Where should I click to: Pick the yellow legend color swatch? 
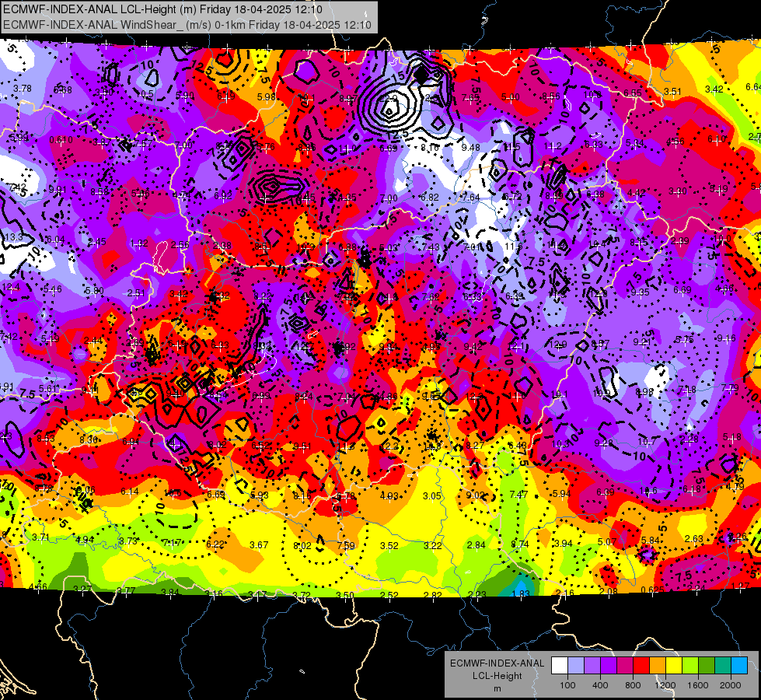point(674,666)
